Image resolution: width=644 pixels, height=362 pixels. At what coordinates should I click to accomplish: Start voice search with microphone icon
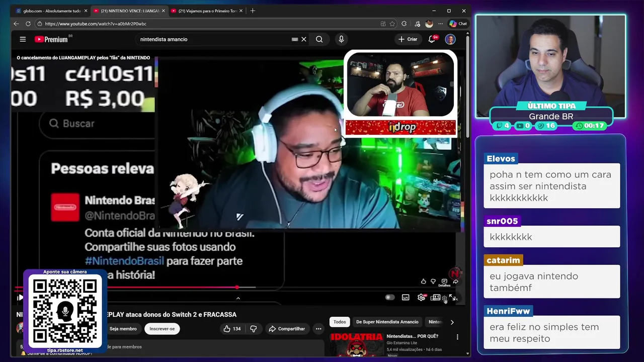[341, 39]
